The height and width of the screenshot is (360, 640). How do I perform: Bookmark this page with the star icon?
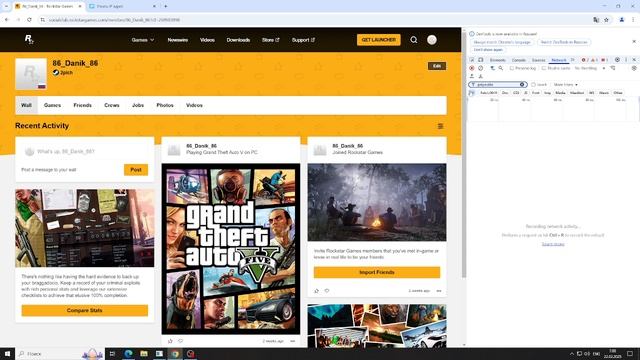[607, 20]
